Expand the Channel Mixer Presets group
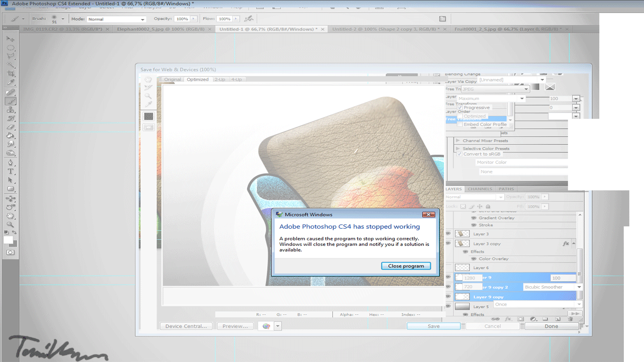644x362 pixels. coord(458,141)
